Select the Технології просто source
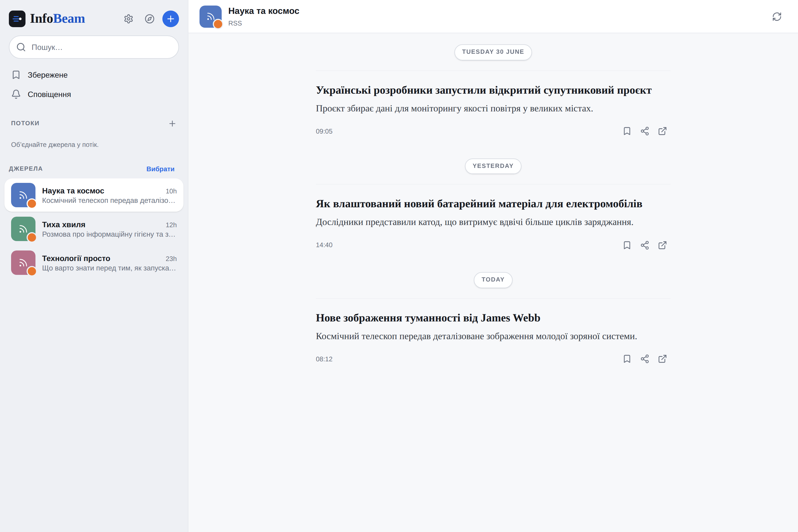 (x=94, y=263)
